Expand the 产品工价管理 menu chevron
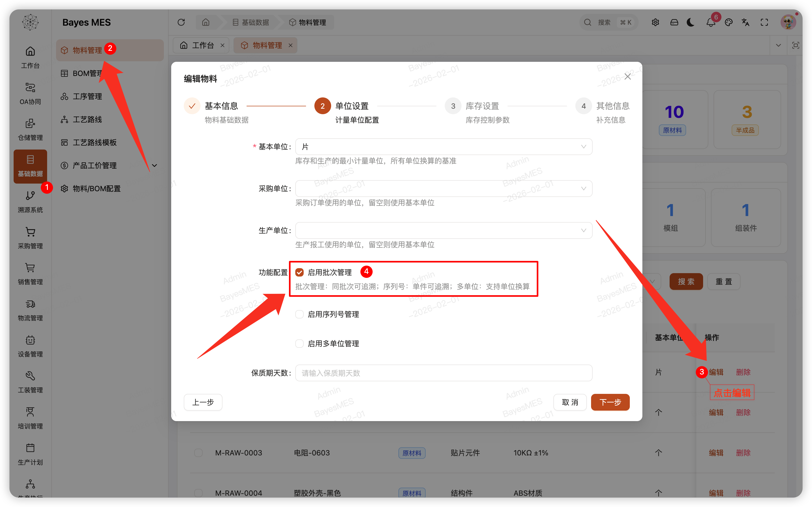Image resolution: width=812 pixels, height=507 pixels. coord(154,165)
